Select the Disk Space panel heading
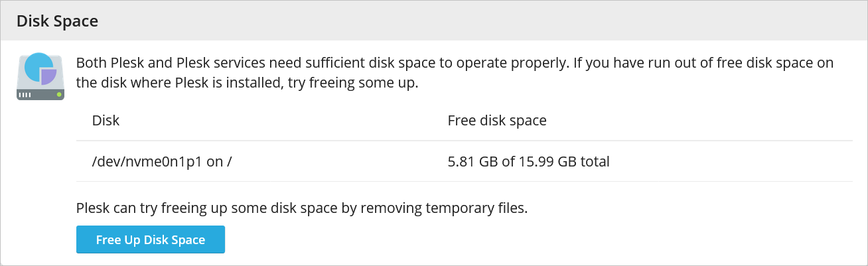 (x=57, y=21)
